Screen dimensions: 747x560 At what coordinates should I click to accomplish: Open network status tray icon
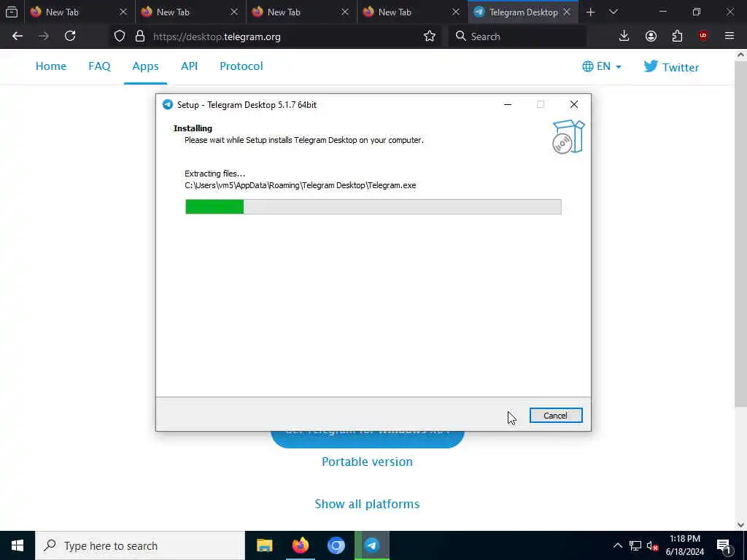[x=635, y=545]
